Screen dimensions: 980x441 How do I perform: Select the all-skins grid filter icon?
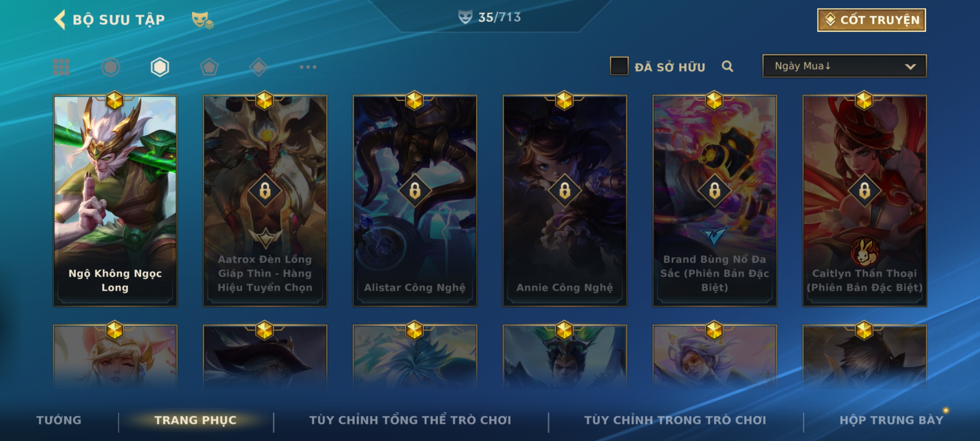[x=61, y=67]
